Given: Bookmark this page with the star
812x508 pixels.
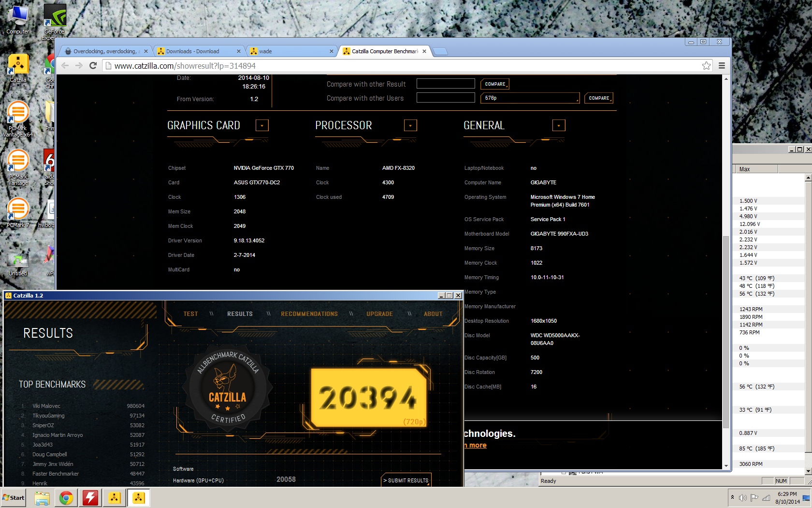Looking at the screenshot, I should 706,66.
